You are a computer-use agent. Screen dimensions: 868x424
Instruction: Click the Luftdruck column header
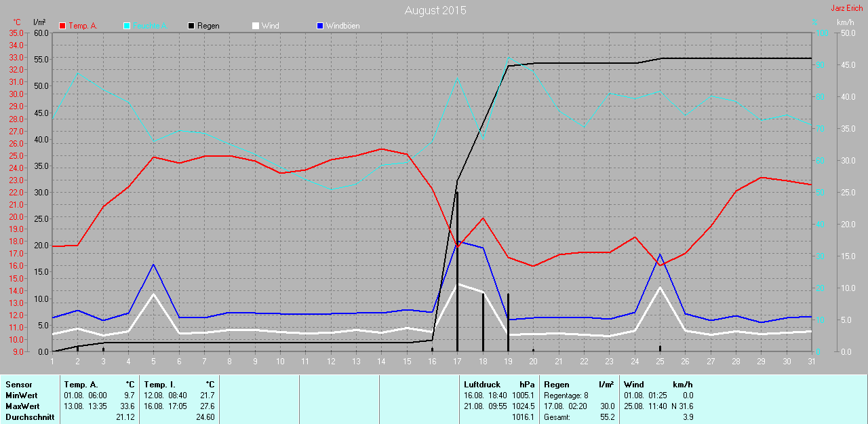click(481, 385)
